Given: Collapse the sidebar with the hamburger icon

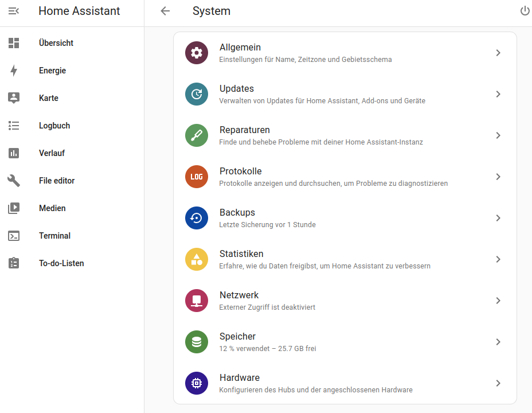Looking at the screenshot, I should (x=14, y=11).
